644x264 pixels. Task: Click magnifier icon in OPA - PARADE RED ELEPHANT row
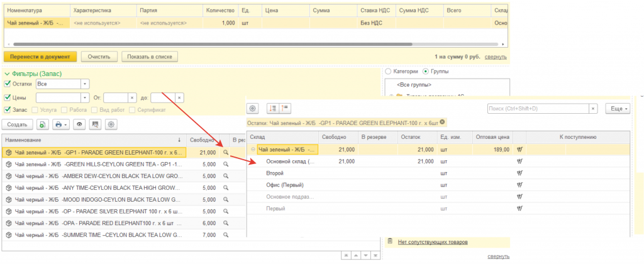[225, 223]
